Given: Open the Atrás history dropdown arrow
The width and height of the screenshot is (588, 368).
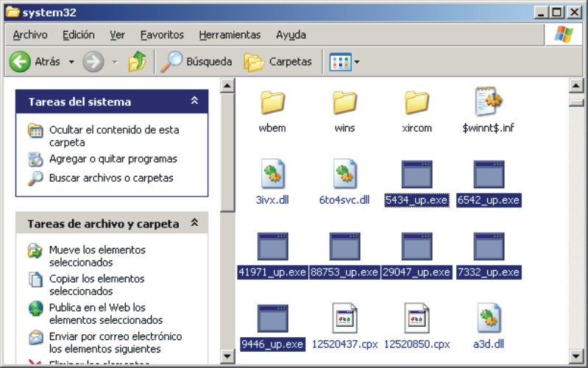Looking at the screenshot, I should click(71, 62).
